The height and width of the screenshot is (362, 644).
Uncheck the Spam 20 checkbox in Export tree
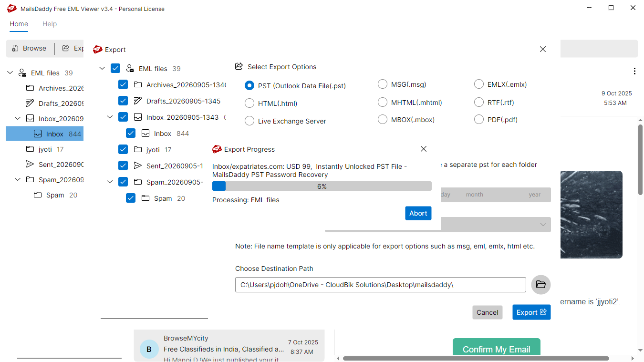tap(131, 198)
